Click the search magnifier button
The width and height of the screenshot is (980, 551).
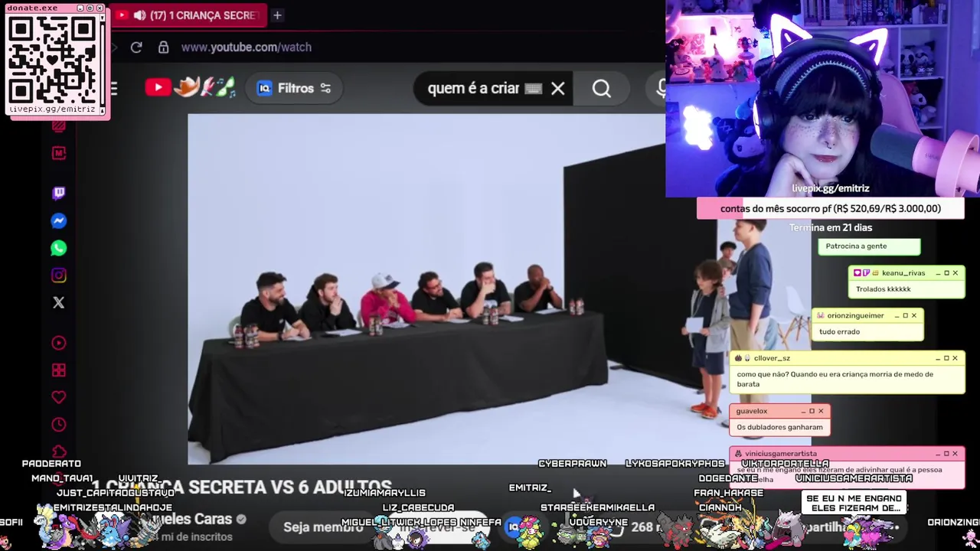coord(602,89)
